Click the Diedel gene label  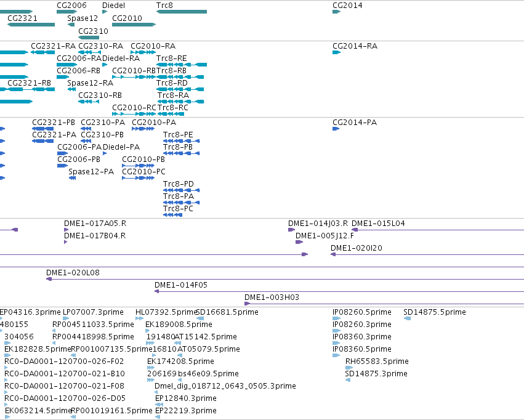coord(113,6)
